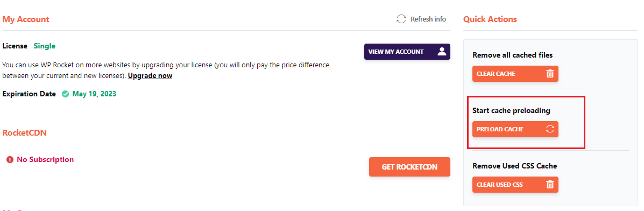This screenshot has height=211, width=644.
Task: Click the circular arrows Refresh info icon
Action: (x=401, y=19)
